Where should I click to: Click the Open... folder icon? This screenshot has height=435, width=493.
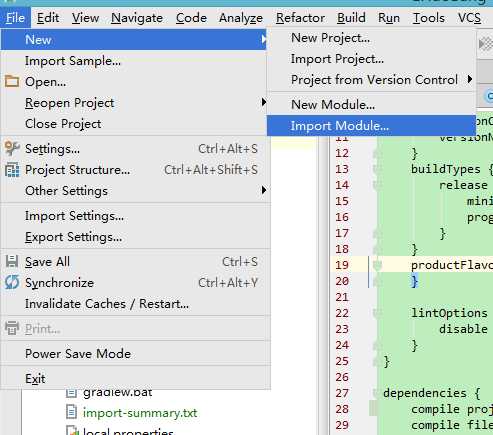click(x=12, y=81)
